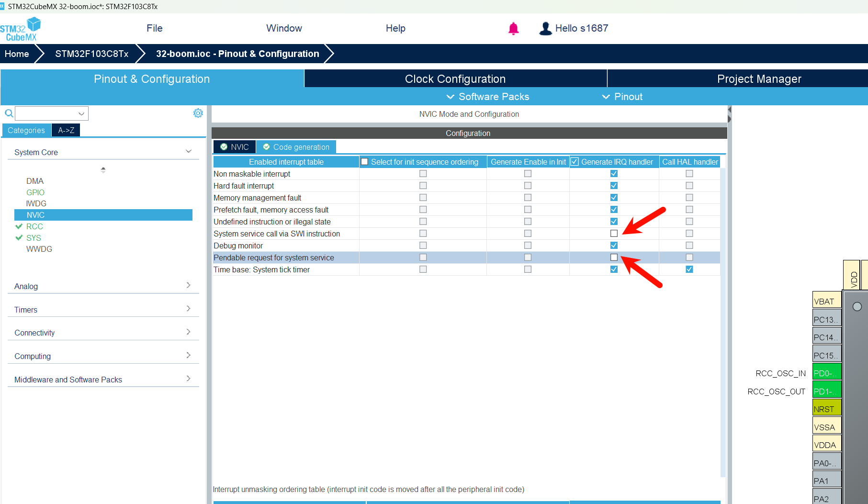868x504 pixels.
Task: Open the Software Packs dropdown
Action: click(488, 97)
